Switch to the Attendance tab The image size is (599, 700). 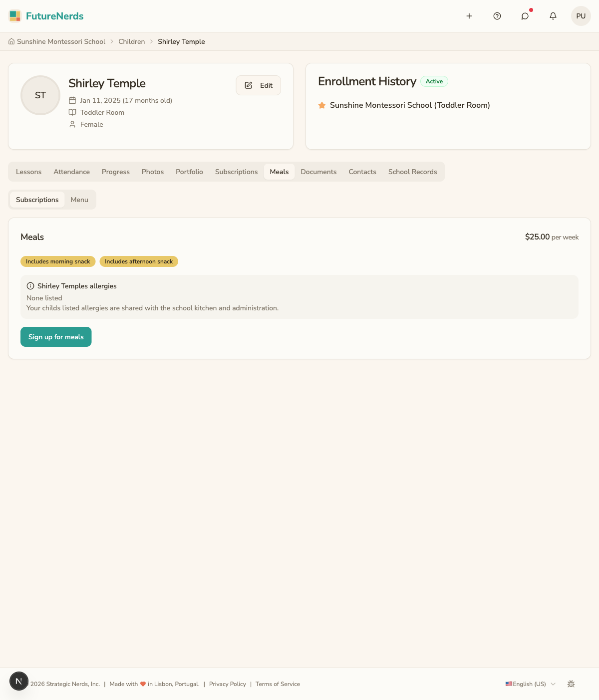point(72,172)
